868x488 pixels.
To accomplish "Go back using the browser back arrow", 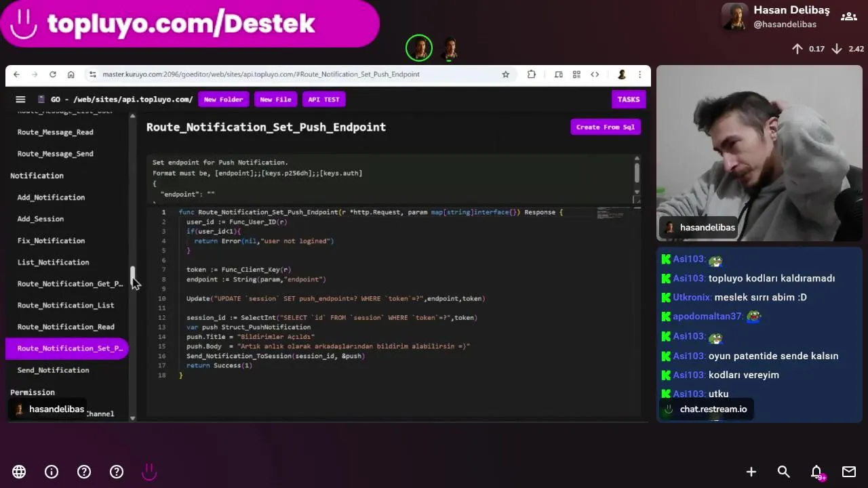I will coord(17,75).
